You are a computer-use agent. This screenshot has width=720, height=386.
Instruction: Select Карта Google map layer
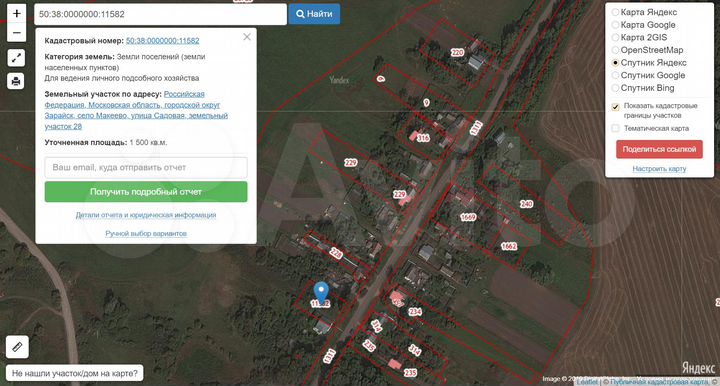coord(615,25)
